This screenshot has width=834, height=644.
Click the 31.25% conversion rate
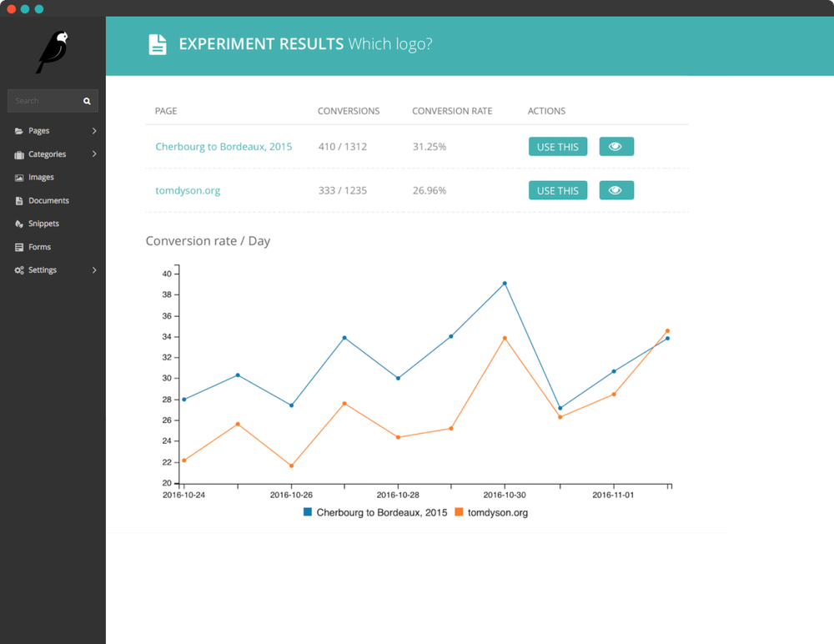pos(430,147)
